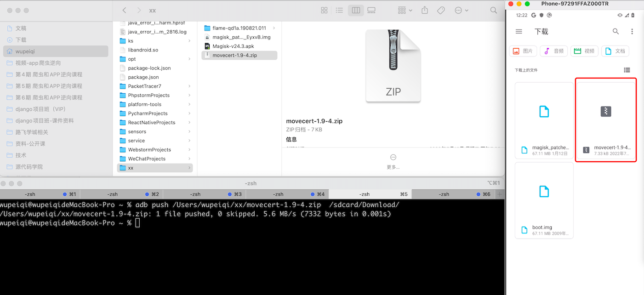Switch Finder to list view
The height and width of the screenshot is (295, 644).
339,10
